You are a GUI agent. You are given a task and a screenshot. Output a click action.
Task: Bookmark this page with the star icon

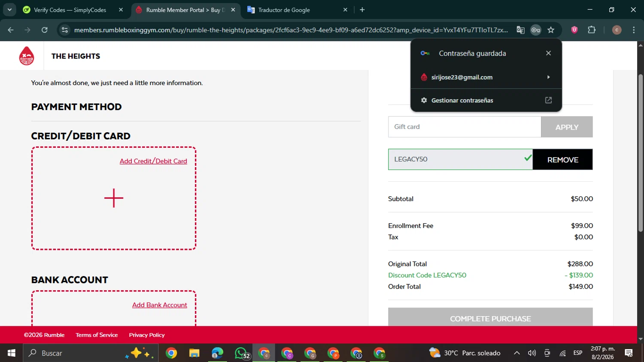click(x=551, y=30)
